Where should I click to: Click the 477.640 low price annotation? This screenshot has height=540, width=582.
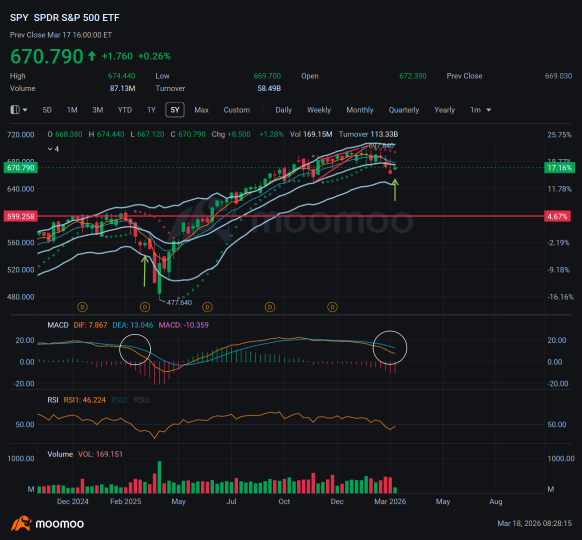point(179,302)
